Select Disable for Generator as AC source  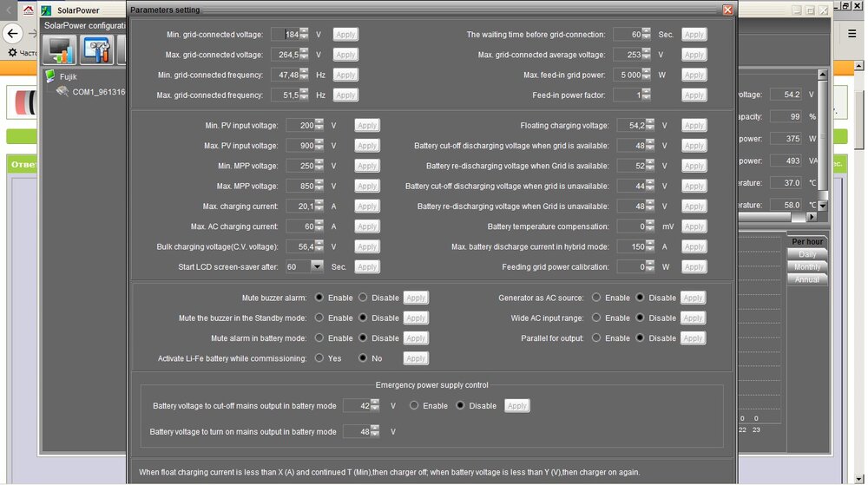(x=641, y=298)
